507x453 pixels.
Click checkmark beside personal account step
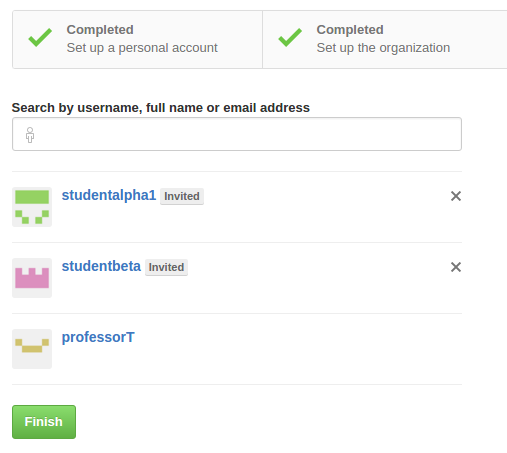click(40, 37)
